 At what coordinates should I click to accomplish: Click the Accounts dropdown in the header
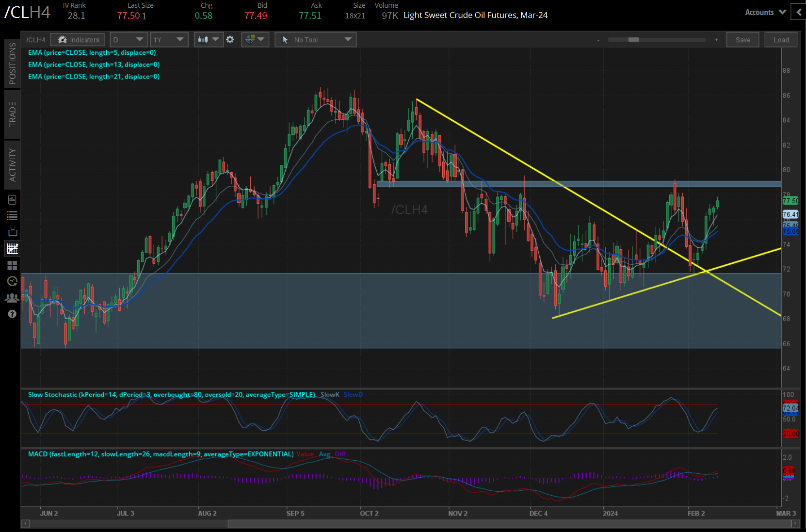(x=765, y=12)
